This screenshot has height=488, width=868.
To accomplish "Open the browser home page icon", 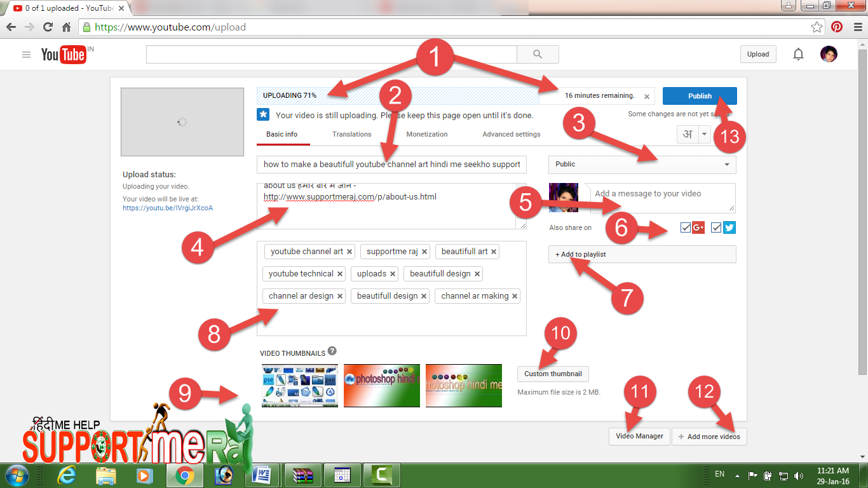I will 66,27.
